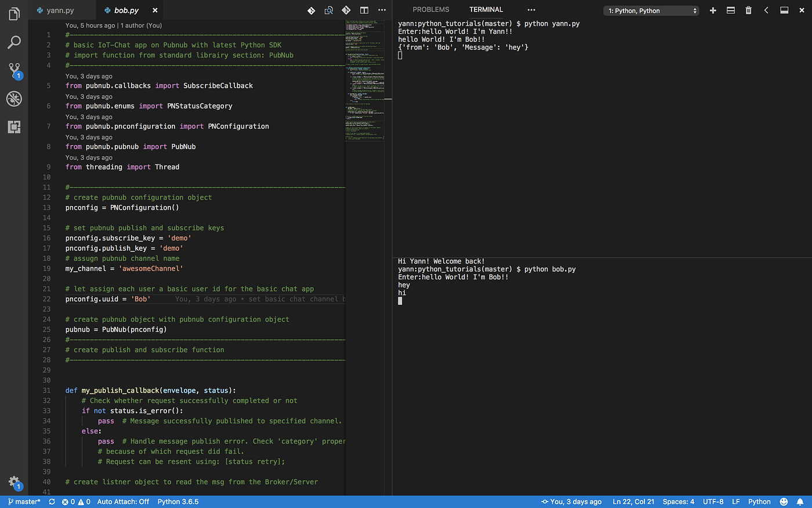Split the terminal panel icon
The width and height of the screenshot is (812, 508).
pyautogui.click(x=730, y=10)
